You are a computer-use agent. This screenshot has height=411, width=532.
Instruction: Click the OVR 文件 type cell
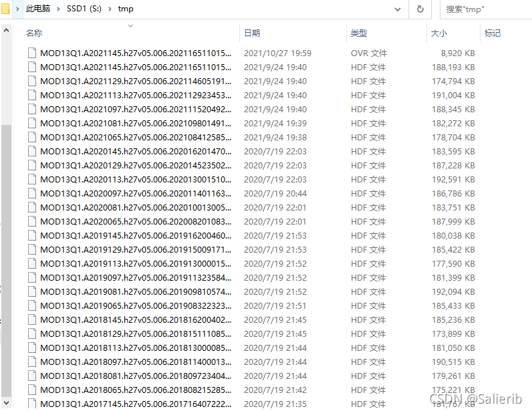369,53
